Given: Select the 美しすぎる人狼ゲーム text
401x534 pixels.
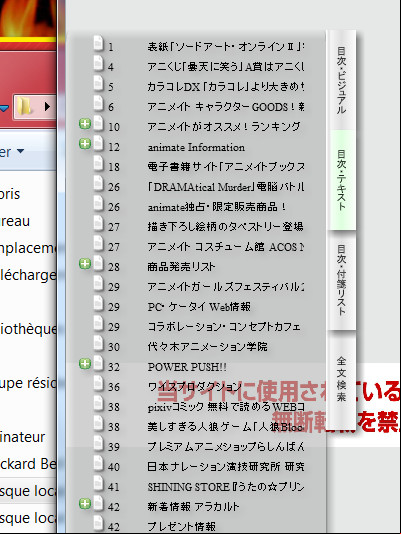Looking at the screenshot, I should coord(226,427).
